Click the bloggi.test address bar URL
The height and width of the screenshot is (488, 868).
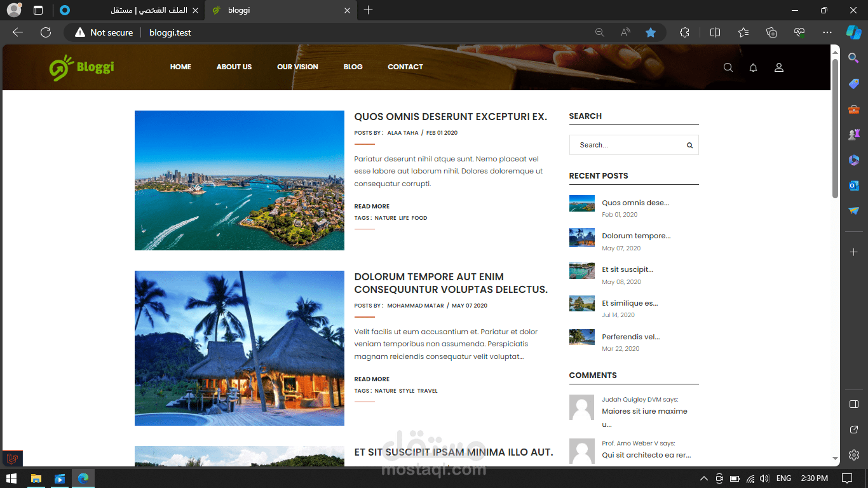click(x=170, y=32)
